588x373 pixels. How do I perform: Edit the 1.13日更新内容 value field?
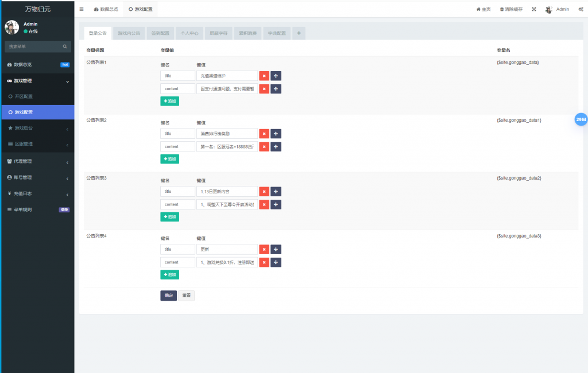coord(227,192)
